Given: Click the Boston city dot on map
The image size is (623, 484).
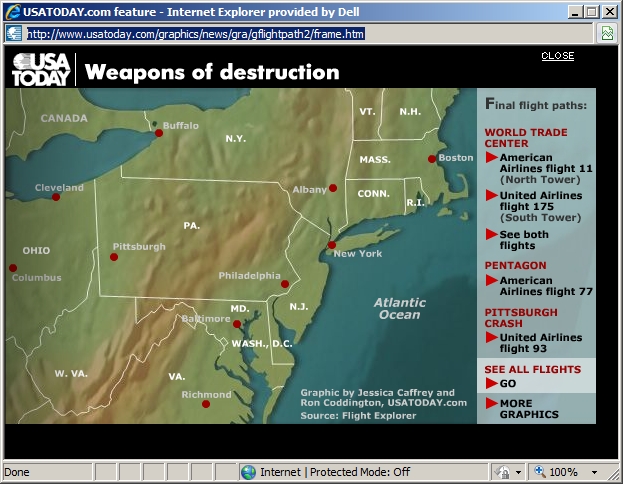Looking at the screenshot, I should pos(432,159).
